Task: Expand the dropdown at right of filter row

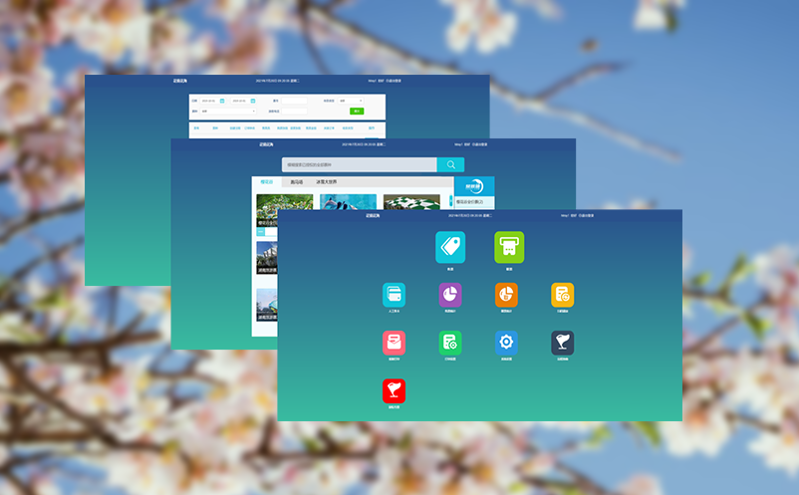Action: [x=351, y=101]
